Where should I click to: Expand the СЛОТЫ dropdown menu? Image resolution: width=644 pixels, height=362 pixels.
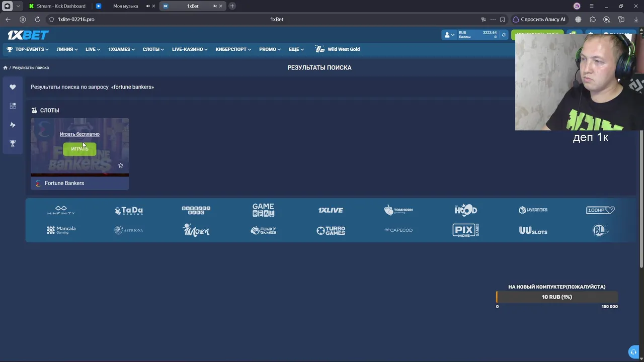(153, 49)
